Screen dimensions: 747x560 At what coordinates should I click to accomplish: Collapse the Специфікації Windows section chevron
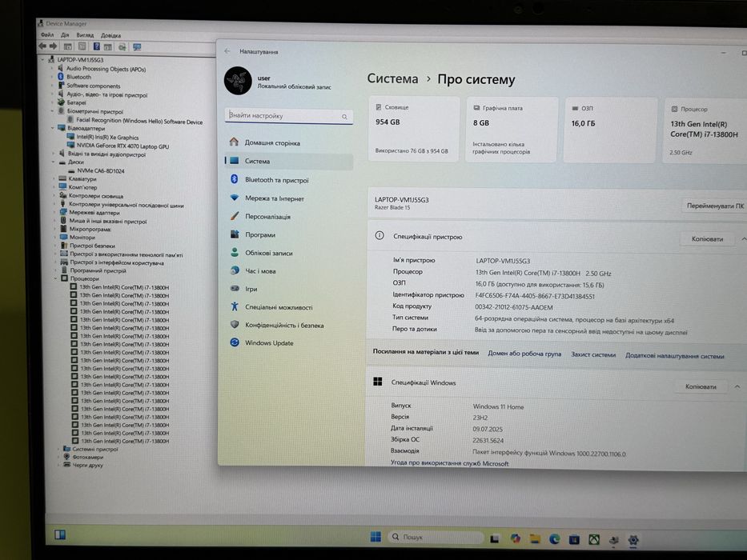click(737, 386)
